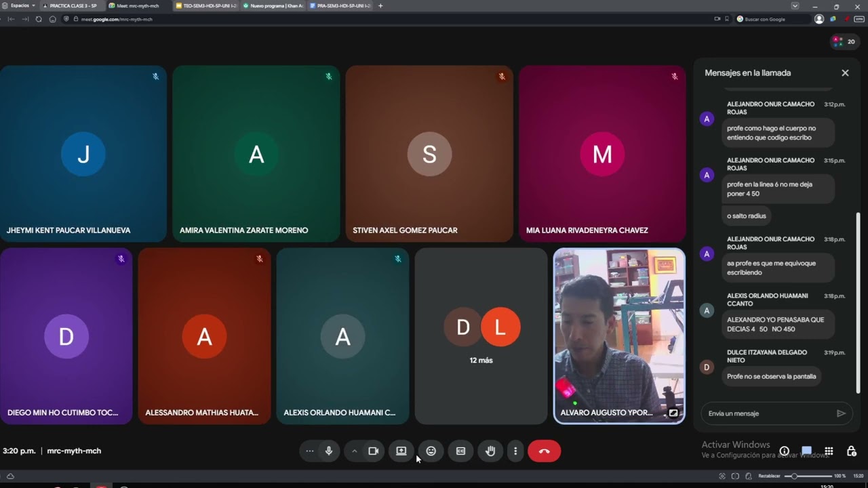Click the 12 más participants tile

481,336
